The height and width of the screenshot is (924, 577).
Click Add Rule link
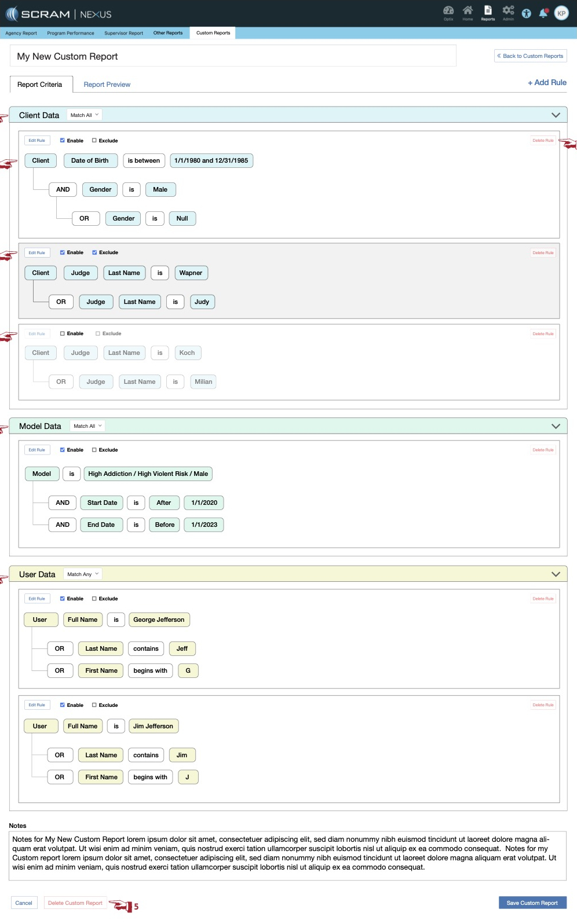tap(547, 83)
